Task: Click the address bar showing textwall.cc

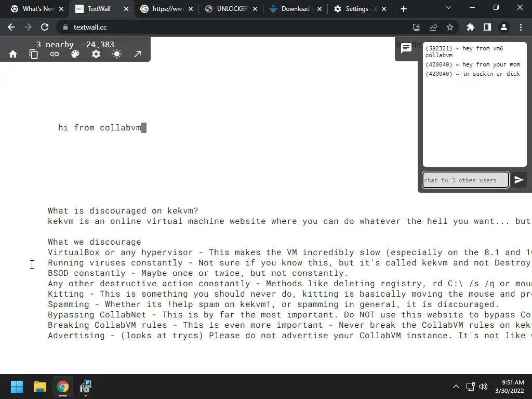Action: (234, 27)
